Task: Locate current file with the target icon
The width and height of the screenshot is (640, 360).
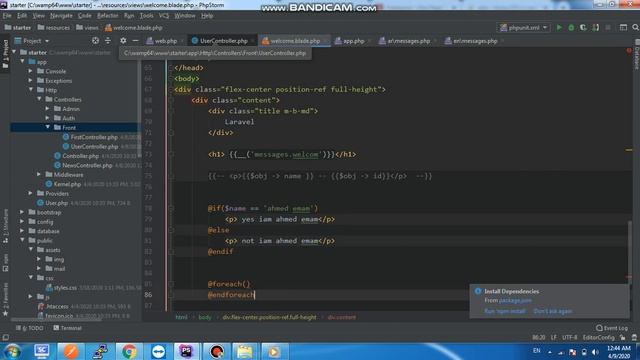Action: [95, 41]
